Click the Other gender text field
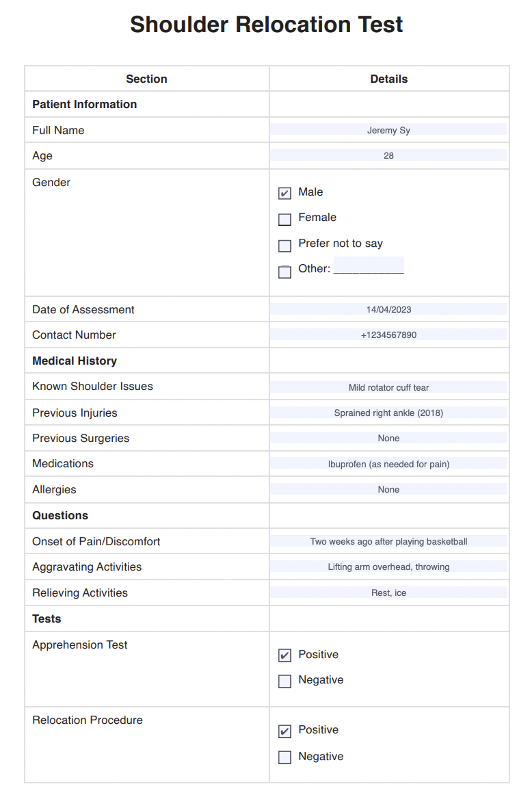The height and width of the screenshot is (795, 532). [369, 266]
